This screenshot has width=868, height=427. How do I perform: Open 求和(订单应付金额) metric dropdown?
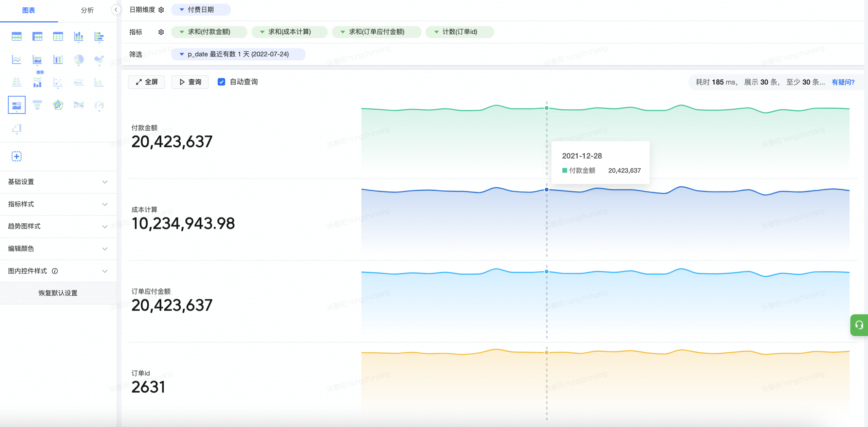(377, 32)
